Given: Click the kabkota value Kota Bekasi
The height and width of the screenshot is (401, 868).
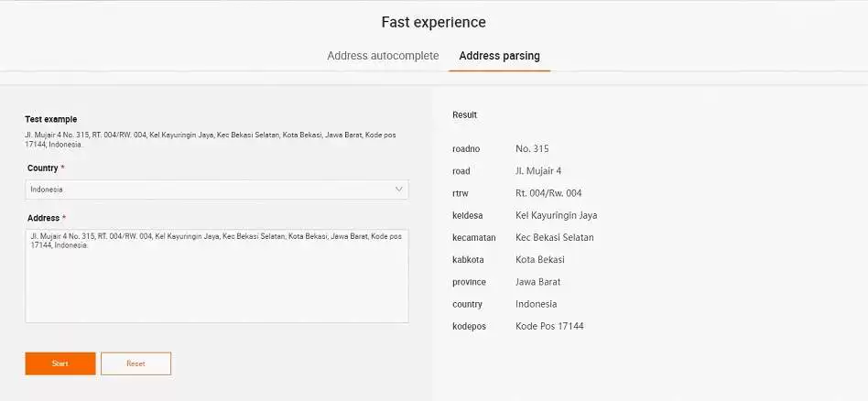Looking at the screenshot, I should pyautogui.click(x=538, y=260).
